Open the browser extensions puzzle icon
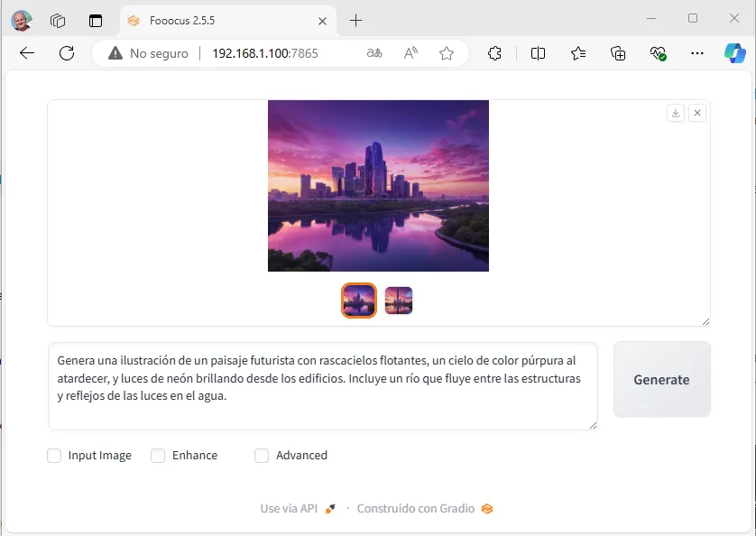The width and height of the screenshot is (756, 536). [494, 53]
